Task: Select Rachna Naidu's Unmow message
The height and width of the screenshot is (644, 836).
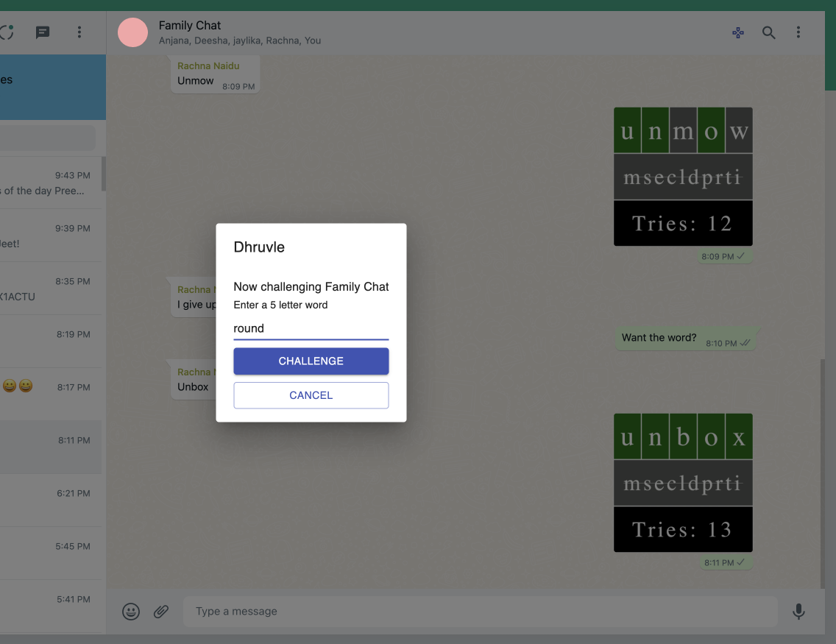Action: 216,74
